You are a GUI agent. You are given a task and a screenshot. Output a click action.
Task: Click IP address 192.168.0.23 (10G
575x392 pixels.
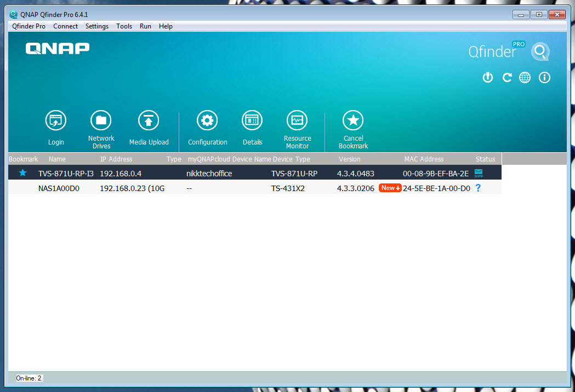[x=132, y=188]
